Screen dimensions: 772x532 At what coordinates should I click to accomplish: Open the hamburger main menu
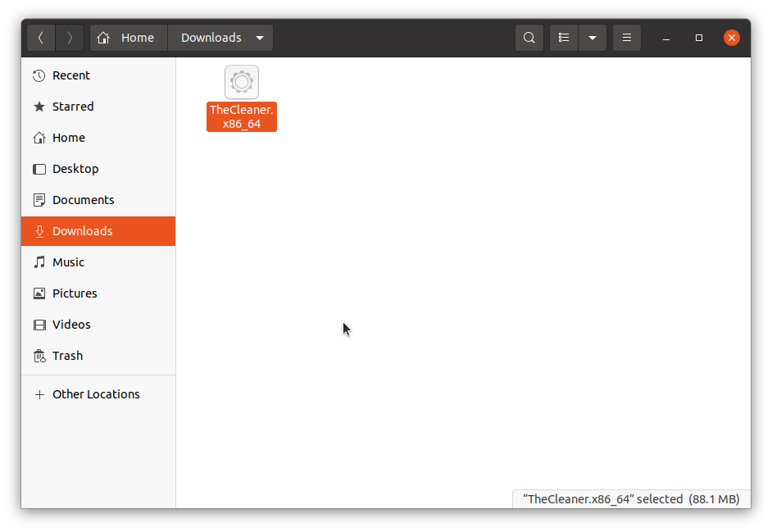pos(627,38)
